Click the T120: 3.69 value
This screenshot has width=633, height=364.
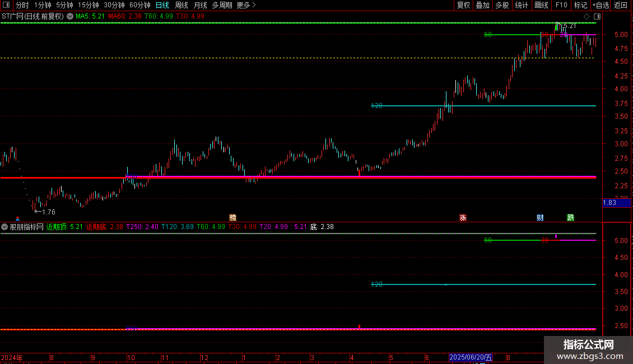coord(178,227)
